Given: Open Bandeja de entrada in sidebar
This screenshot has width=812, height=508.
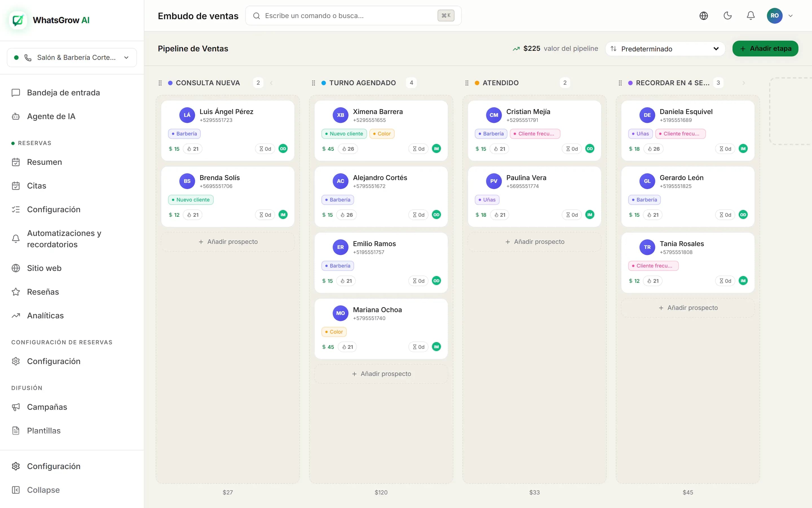Looking at the screenshot, I should (63, 93).
